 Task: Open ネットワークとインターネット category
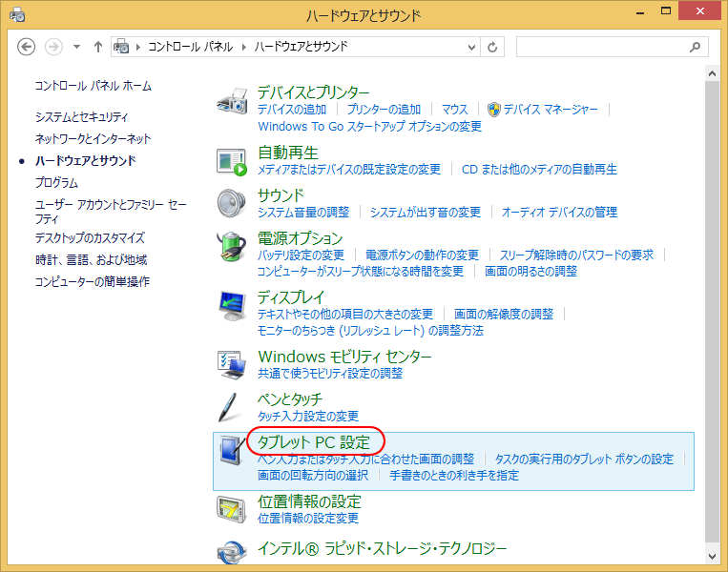(93, 138)
